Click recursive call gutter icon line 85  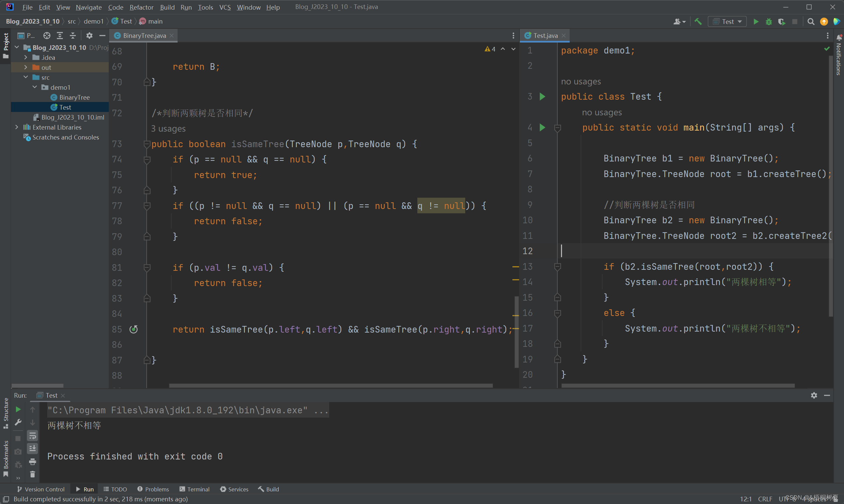(134, 329)
